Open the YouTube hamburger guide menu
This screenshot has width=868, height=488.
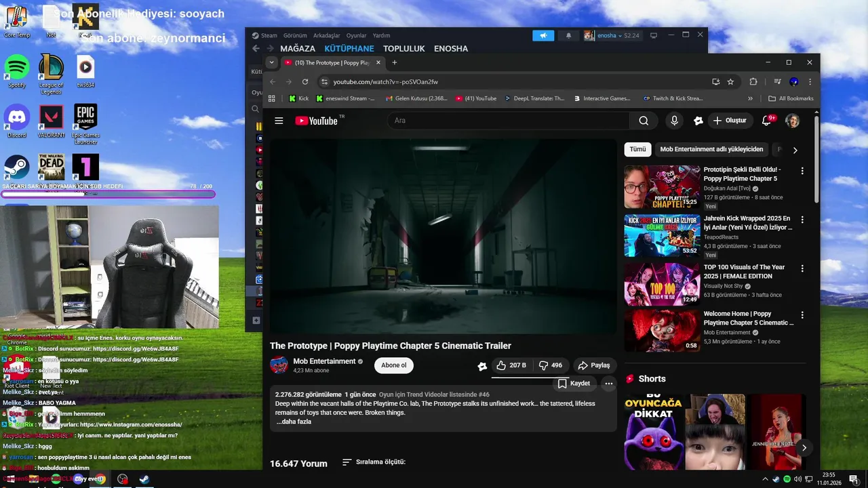coord(279,121)
